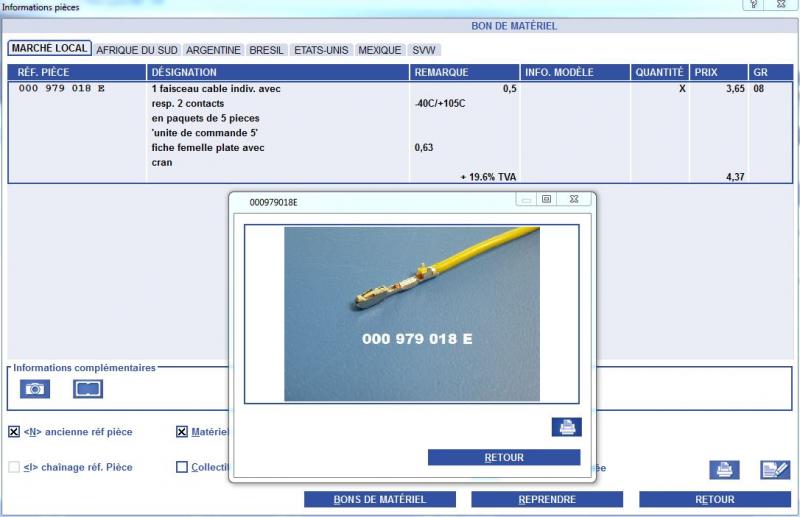This screenshot has height=517, width=800.
Task: Click the -40C/+105C remark
Action: click(x=440, y=103)
